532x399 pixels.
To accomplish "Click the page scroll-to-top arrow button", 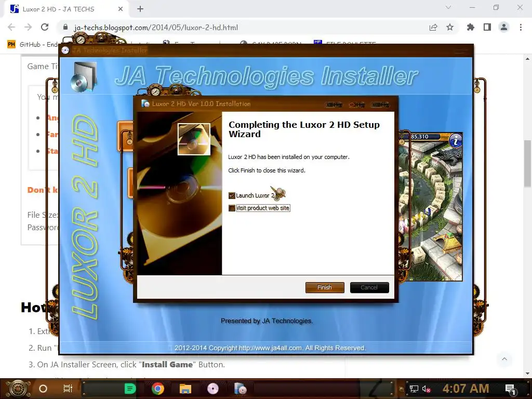I will tap(504, 359).
